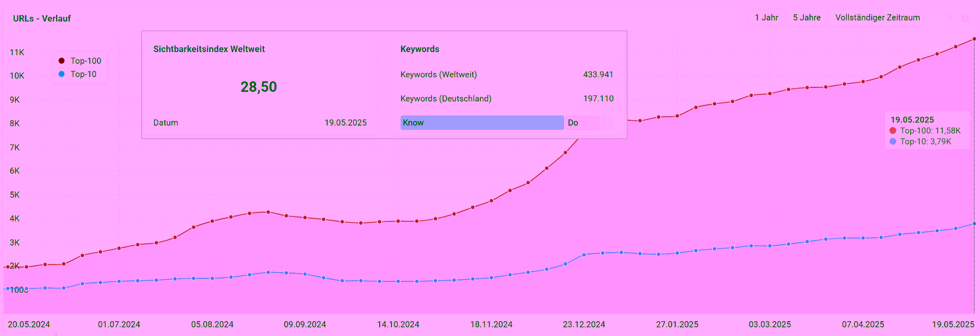980x336 pixels.
Task: Switch chart range to 1 Jahr
Action: [766, 17]
